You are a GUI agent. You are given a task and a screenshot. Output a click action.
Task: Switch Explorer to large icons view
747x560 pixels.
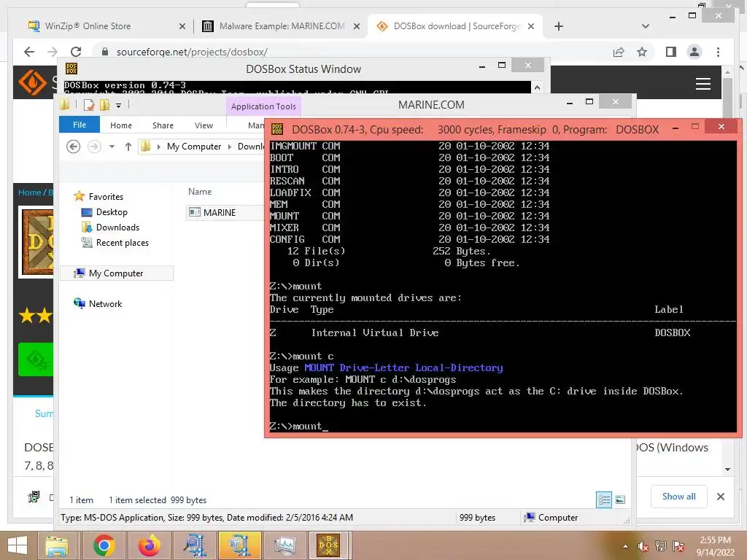[620, 499]
